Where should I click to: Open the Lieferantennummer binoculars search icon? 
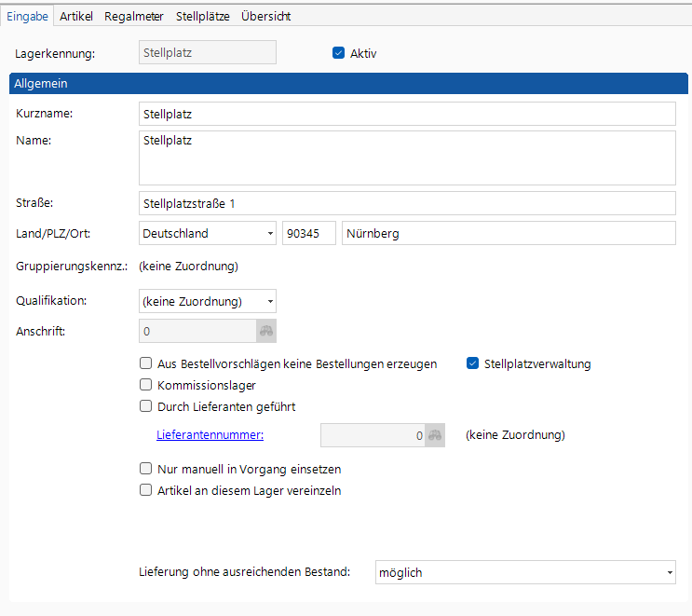(435, 435)
